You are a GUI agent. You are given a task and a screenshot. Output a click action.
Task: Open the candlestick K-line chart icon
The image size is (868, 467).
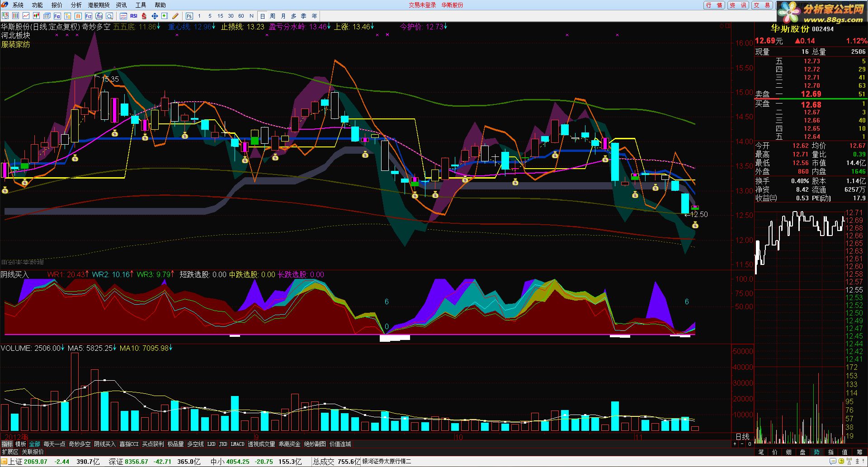(36, 16)
